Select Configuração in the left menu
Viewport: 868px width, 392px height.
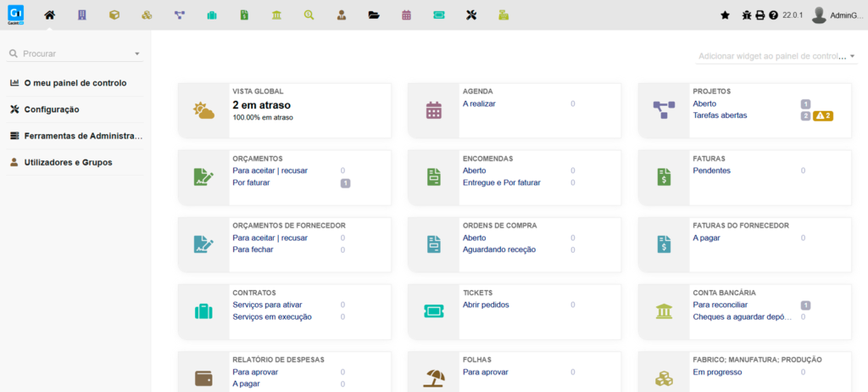[x=51, y=109]
